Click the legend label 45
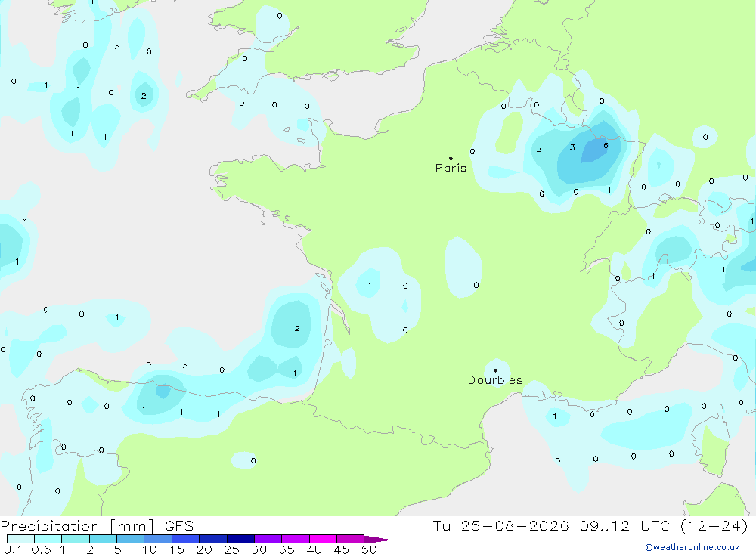 pos(342,549)
